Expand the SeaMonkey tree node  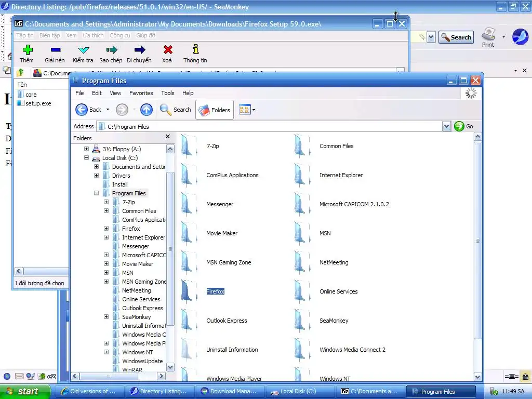(106, 316)
